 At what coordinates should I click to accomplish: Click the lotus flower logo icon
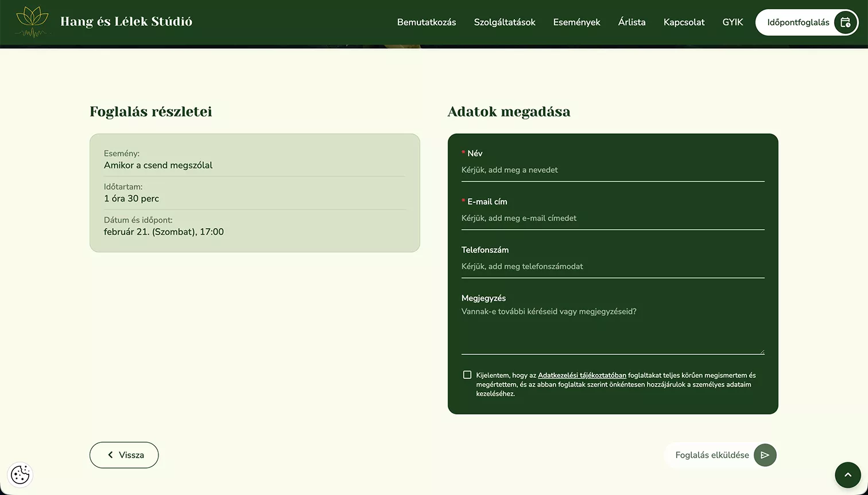point(32,22)
